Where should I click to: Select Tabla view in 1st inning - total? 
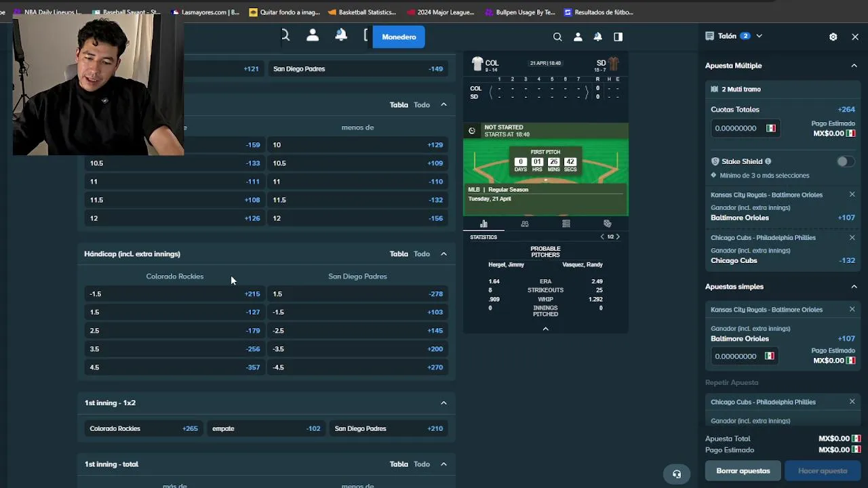[x=399, y=464]
